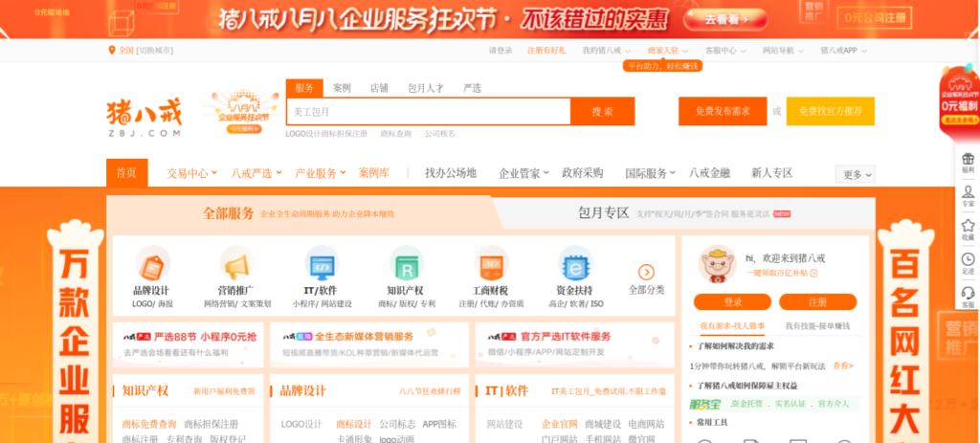Open the 八戒严选 nav dropdown

tap(256, 173)
